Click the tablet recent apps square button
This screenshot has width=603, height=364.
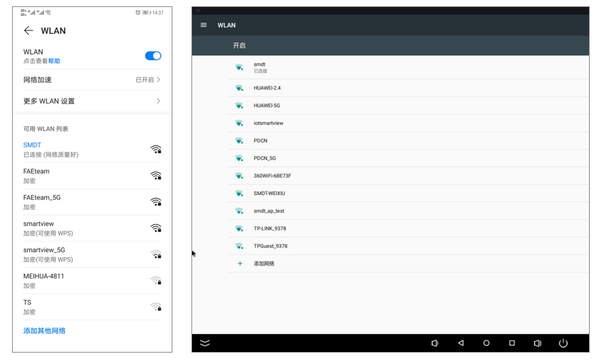[x=512, y=343]
